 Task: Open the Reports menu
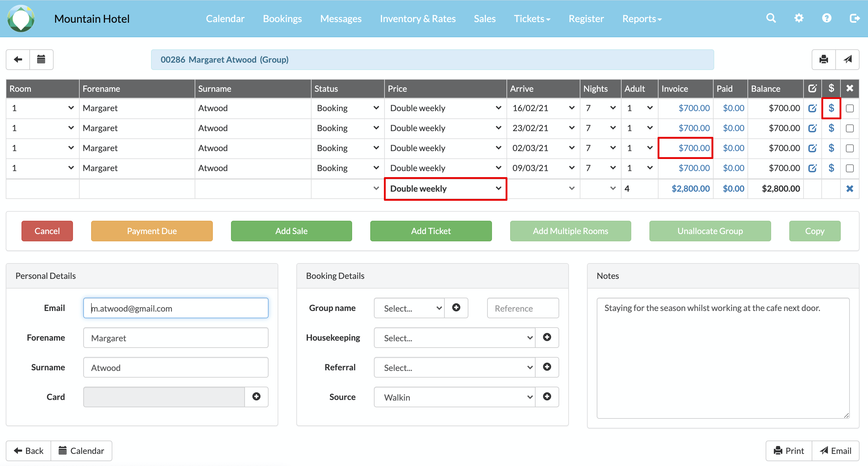click(642, 19)
